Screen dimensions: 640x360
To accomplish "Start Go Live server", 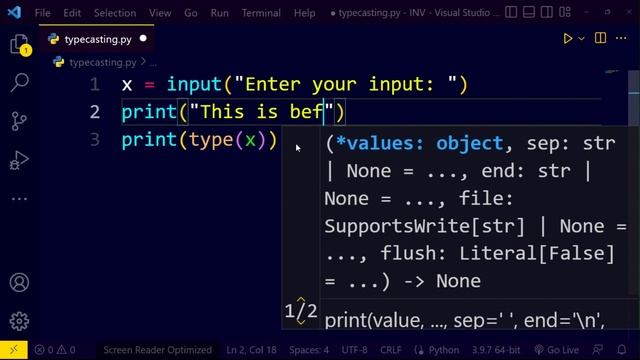I will click(x=557, y=350).
